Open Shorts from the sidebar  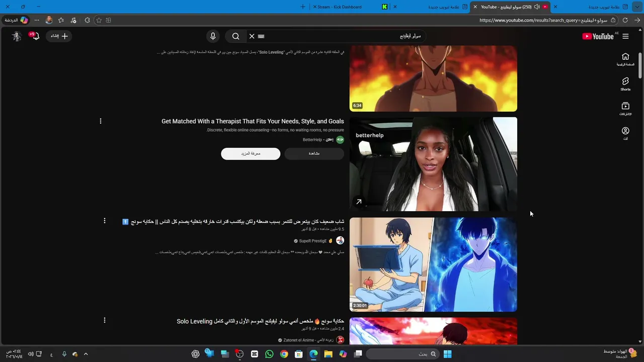[x=625, y=84]
